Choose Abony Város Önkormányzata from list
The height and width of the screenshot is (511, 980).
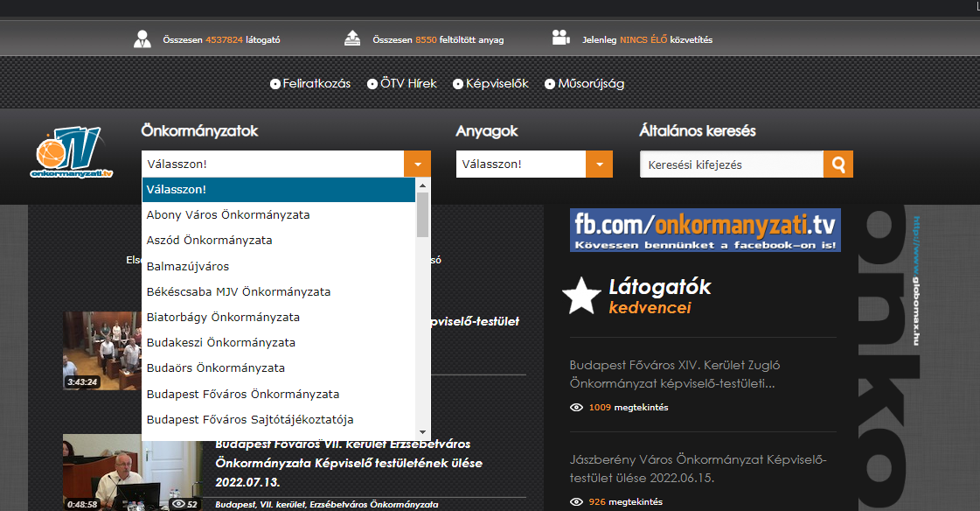(279, 214)
